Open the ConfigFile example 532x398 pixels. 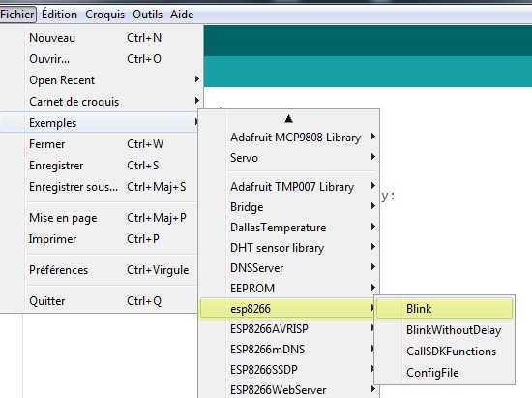point(445,373)
